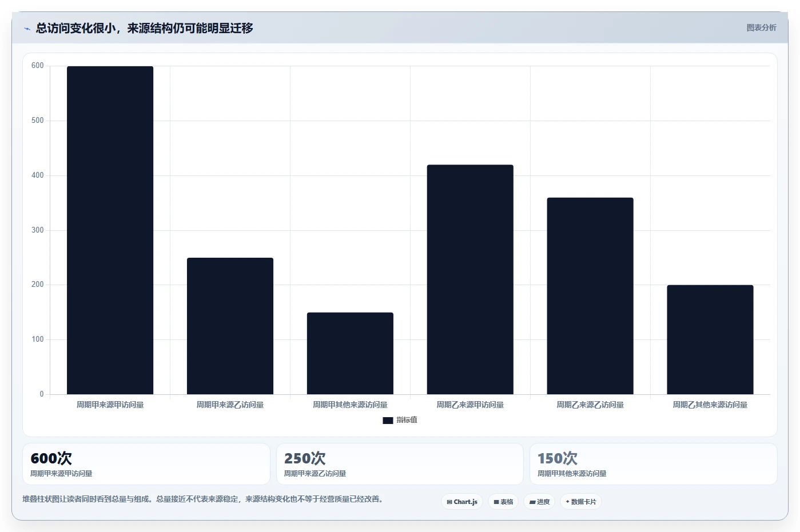This screenshot has width=800, height=532.
Task: Click the footnote text starting 堆叠柱状图
Action: [x=202, y=499]
